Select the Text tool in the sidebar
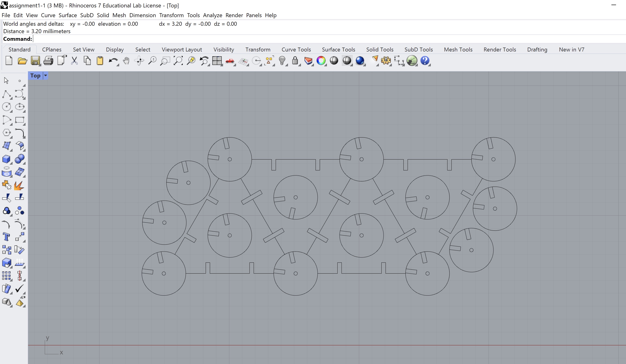Image resolution: width=626 pixels, height=364 pixels. click(x=6, y=237)
